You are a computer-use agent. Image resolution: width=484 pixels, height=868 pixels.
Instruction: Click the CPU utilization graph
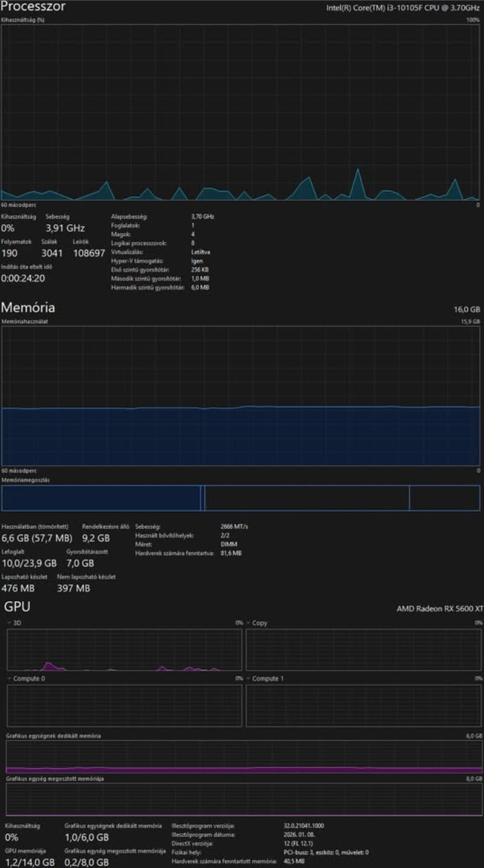(x=240, y=113)
